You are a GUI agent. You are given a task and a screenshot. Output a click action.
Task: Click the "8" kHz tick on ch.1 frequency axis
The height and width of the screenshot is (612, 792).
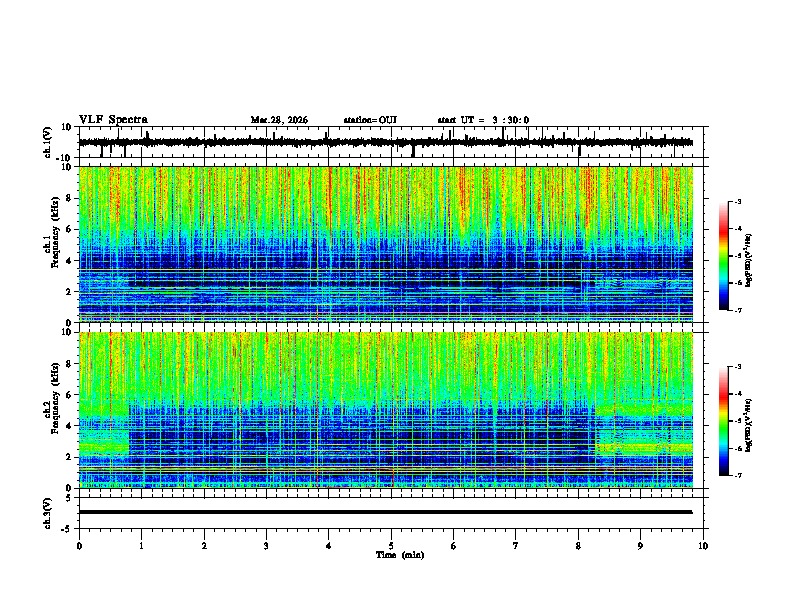point(70,198)
